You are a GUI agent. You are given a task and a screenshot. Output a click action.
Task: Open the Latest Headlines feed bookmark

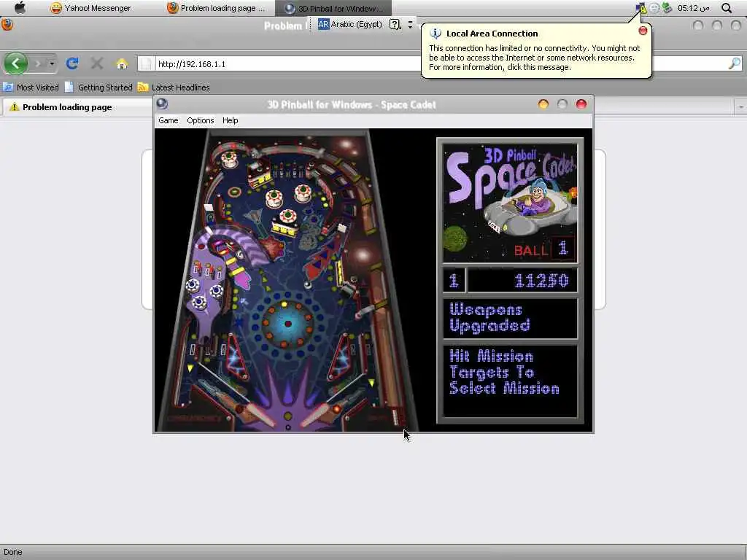174,87
